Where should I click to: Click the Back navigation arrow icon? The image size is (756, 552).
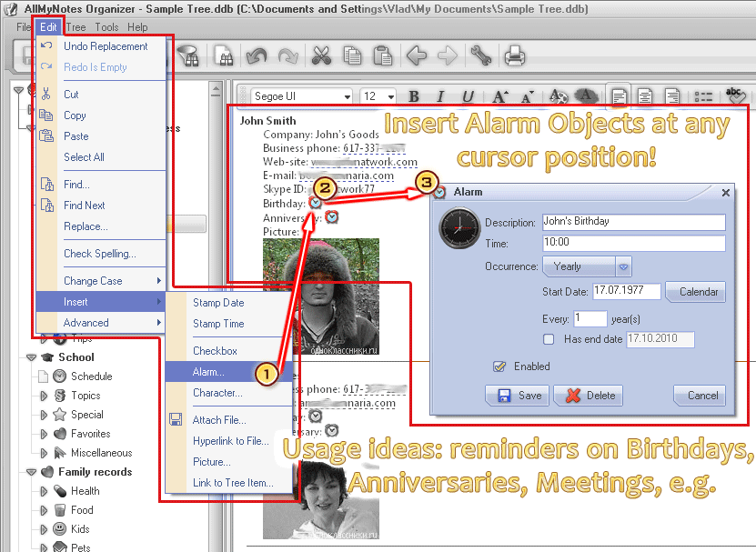(417, 55)
